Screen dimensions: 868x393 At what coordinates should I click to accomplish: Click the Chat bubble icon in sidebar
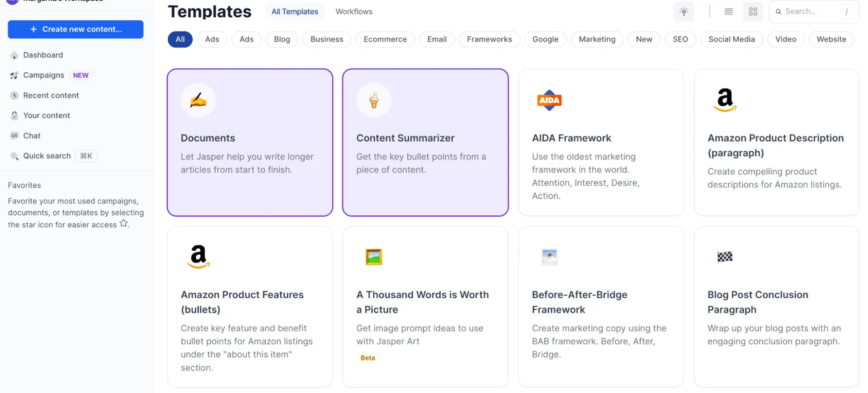point(14,136)
